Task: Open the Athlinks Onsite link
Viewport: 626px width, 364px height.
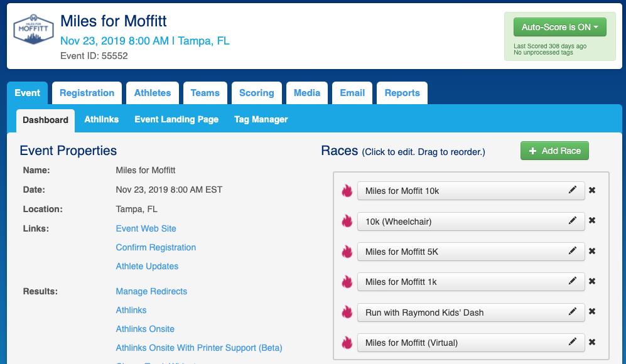Action: click(x=145, y=329)
